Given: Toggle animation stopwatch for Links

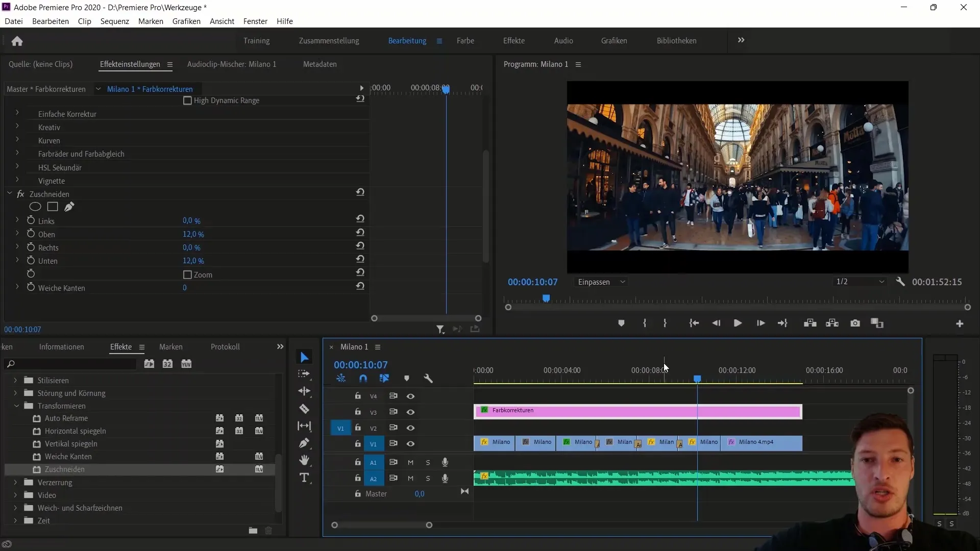Looking at the screenshot, I should (31, 220).
